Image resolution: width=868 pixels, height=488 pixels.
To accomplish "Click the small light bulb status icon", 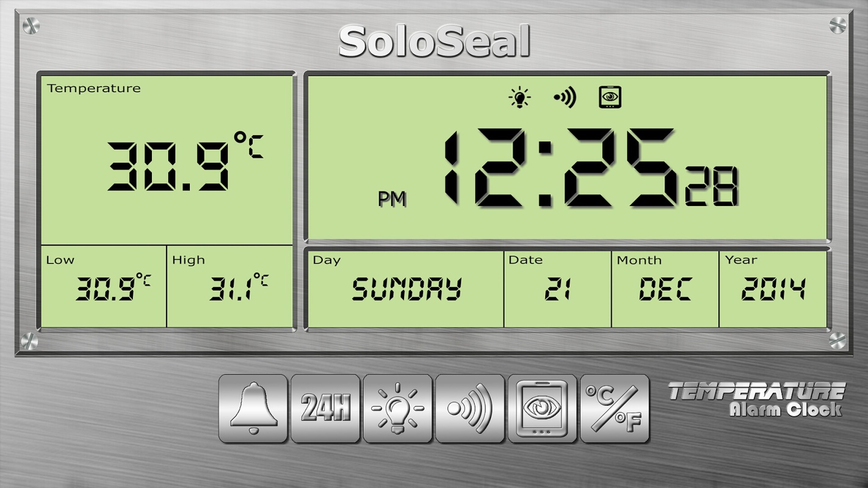I will (x=519, y=98).
